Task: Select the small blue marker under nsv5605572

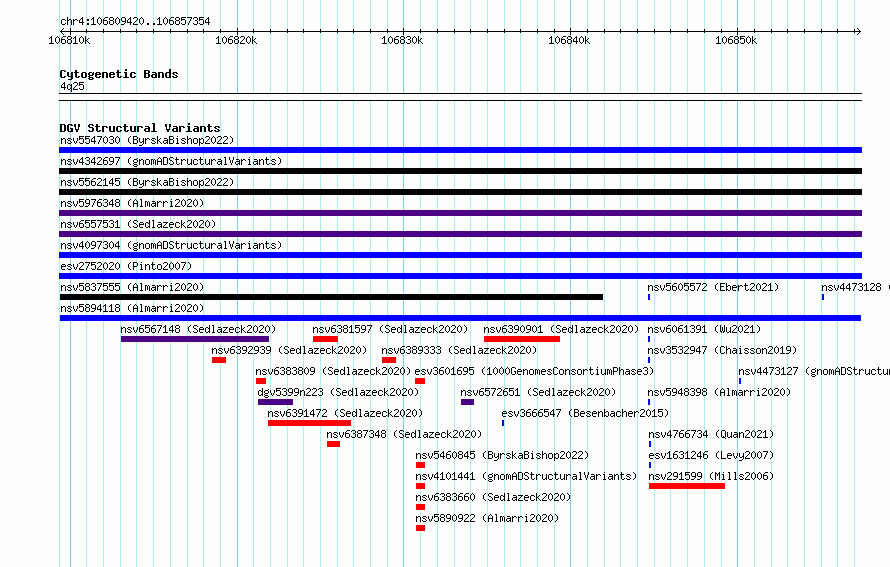Action: pos(649,297)
